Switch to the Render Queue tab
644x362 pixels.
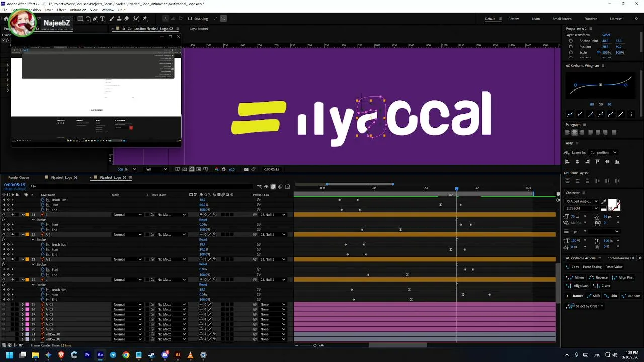click(19, 177)
